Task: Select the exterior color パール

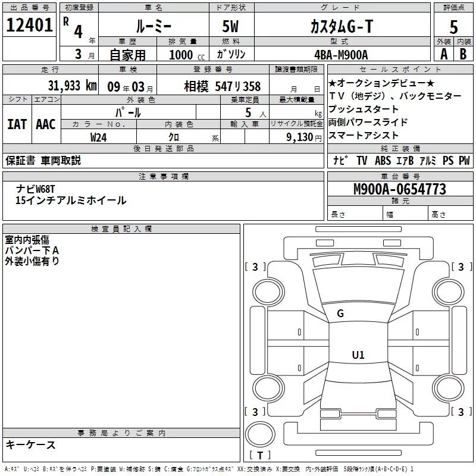Action: click(x=128, y=112)
